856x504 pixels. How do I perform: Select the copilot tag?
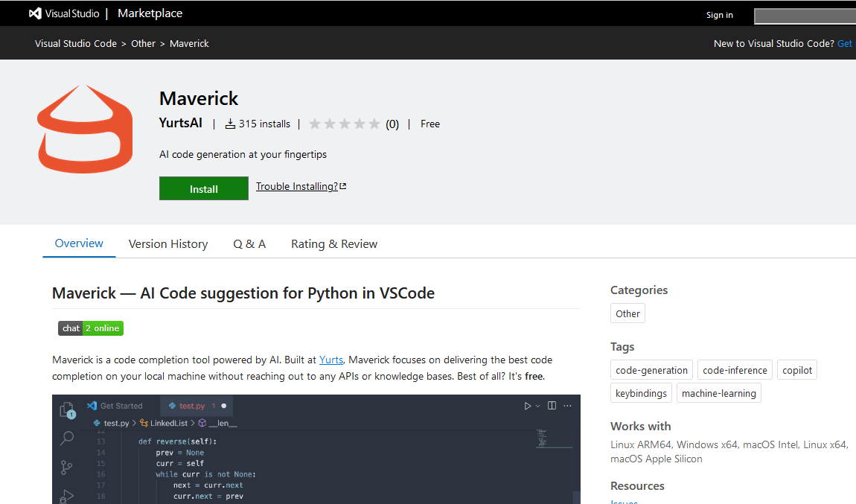pyautogui.click(x=797, y=370)
